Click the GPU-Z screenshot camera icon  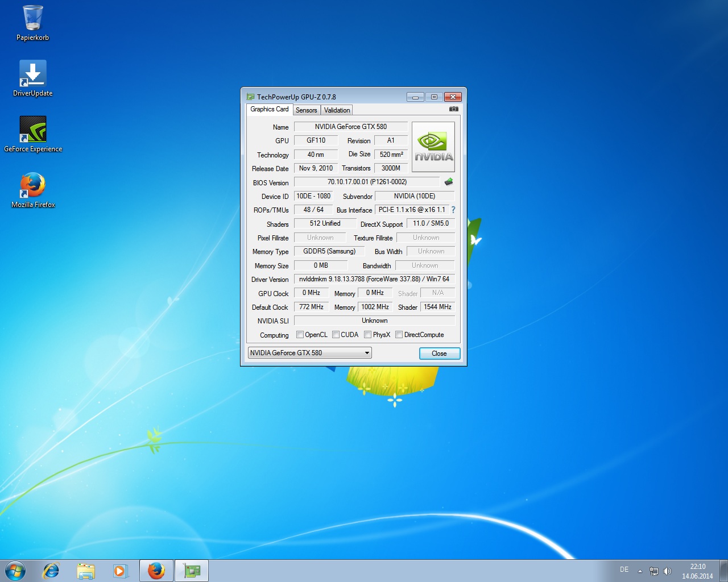(453, 109)
